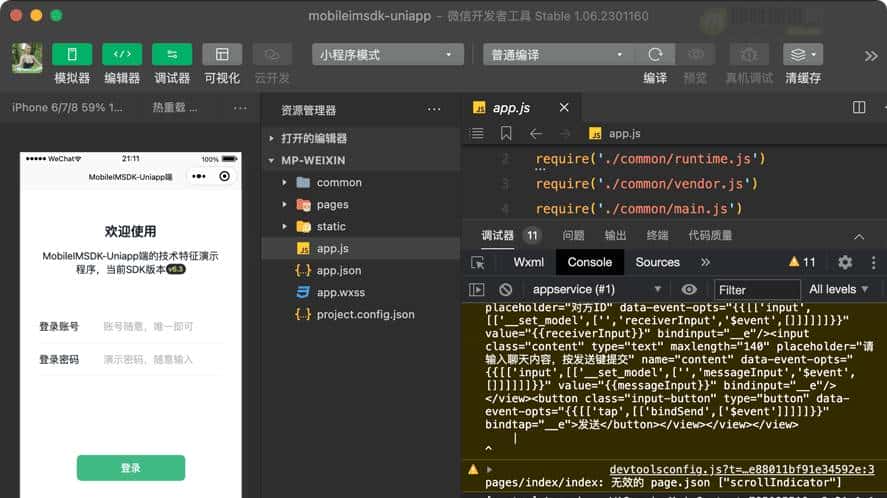Open devtools vertical dots menu

873,262
